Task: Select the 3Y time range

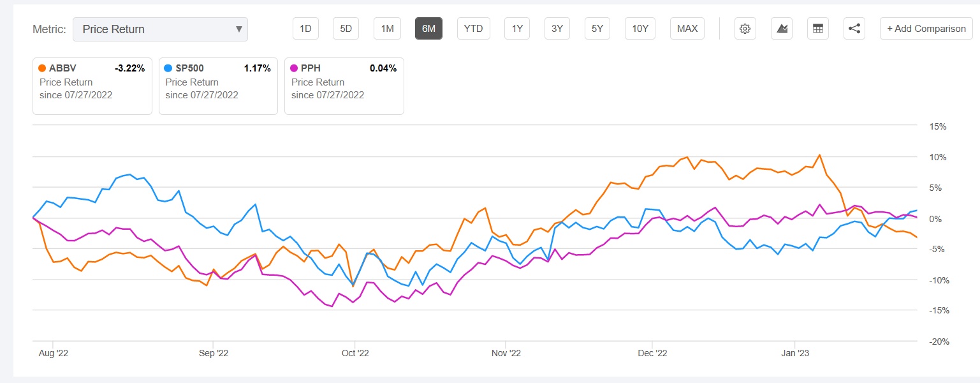Action: tap(557, 29)
